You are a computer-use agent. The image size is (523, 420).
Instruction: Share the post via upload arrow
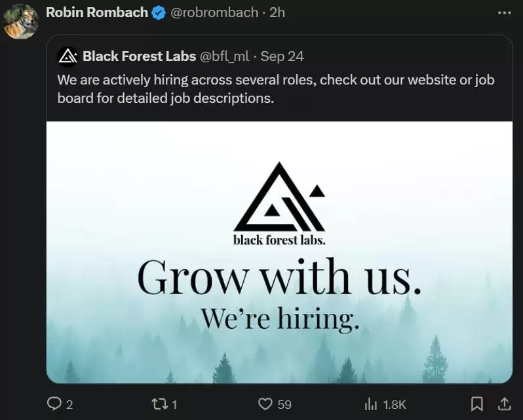(505, 404)
